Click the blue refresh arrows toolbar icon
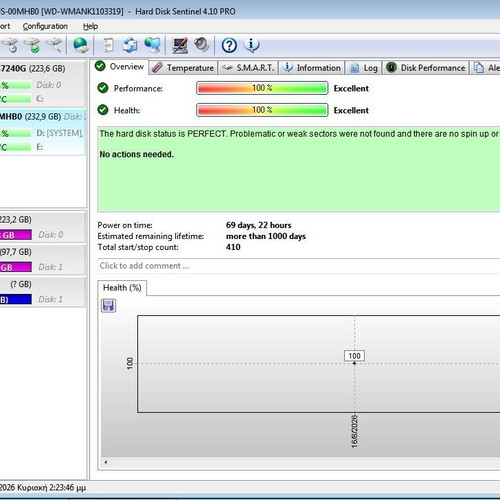 click(130, 45)
